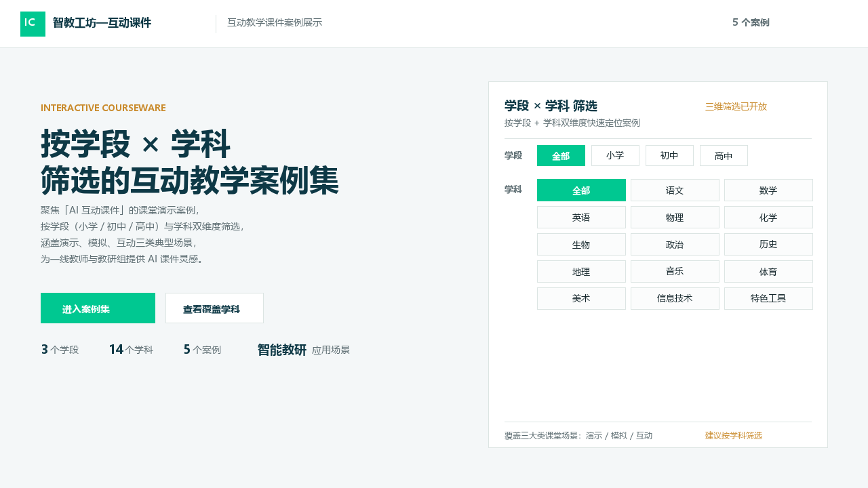
Task: Click the 互动教学课件案例展示 subtitle
Action: tap(275, 22)
